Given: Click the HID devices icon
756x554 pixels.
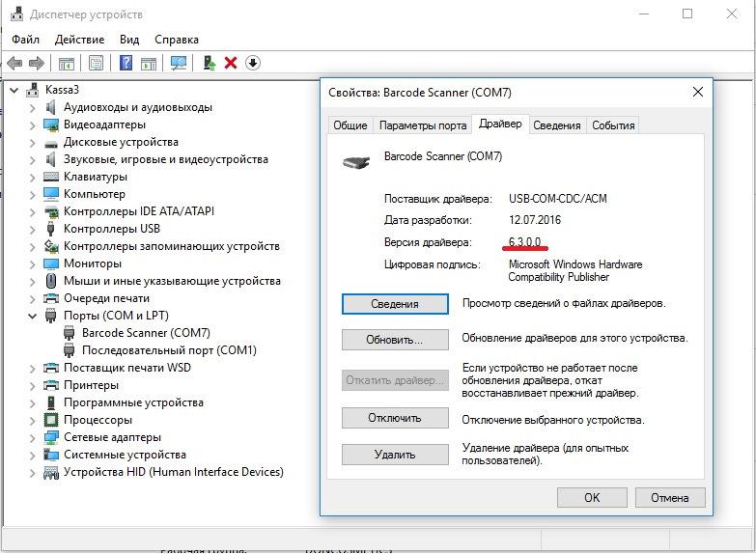Looking at the screenshot, I should (50, 472).
